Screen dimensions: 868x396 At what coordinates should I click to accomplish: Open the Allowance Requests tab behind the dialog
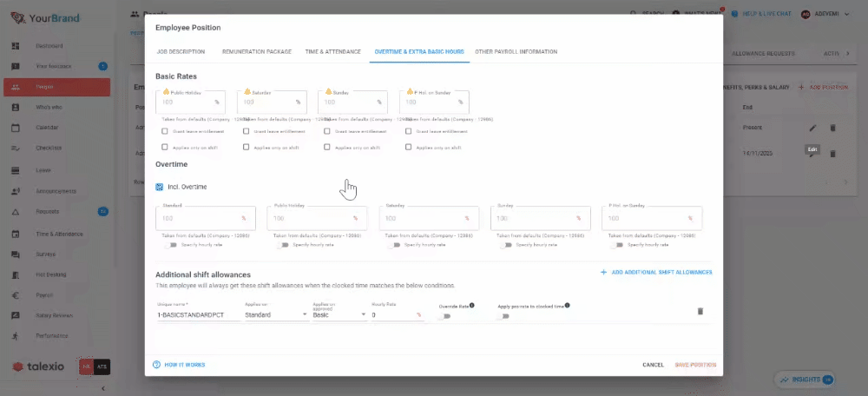pos(763,54)
